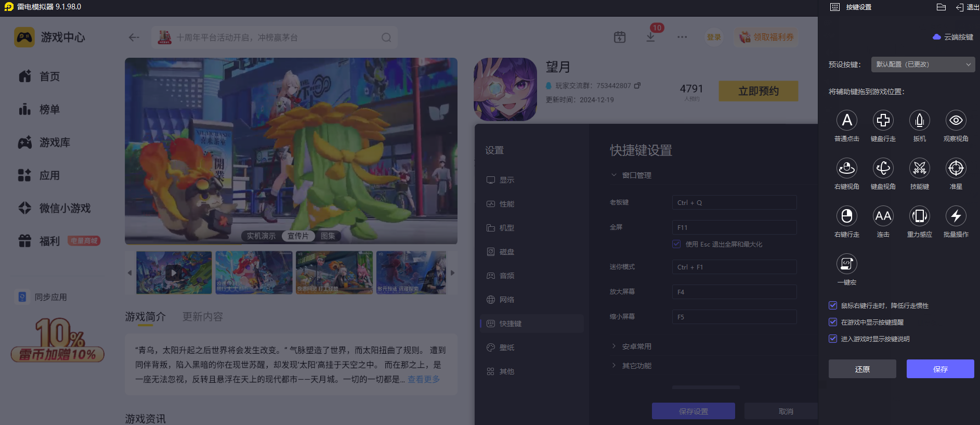Switch to the 更新内容 tab

[x=203, y=317]
